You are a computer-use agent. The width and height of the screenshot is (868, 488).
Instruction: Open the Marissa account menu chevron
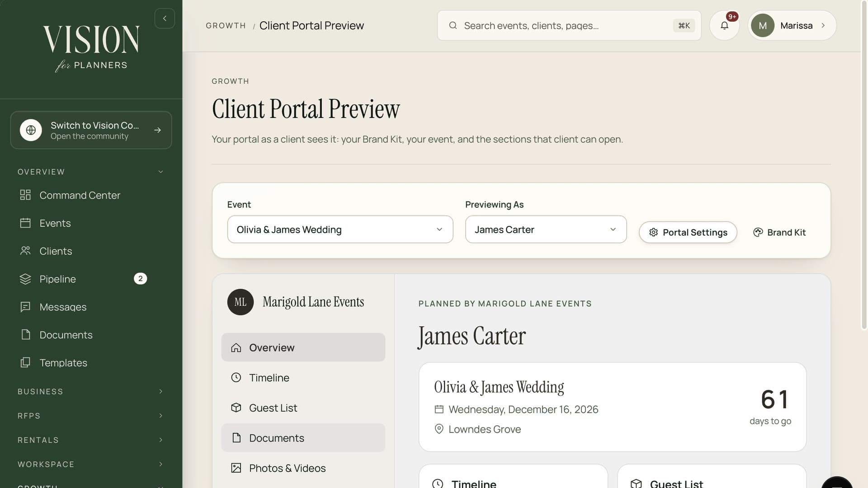click(x=823, y=26)
